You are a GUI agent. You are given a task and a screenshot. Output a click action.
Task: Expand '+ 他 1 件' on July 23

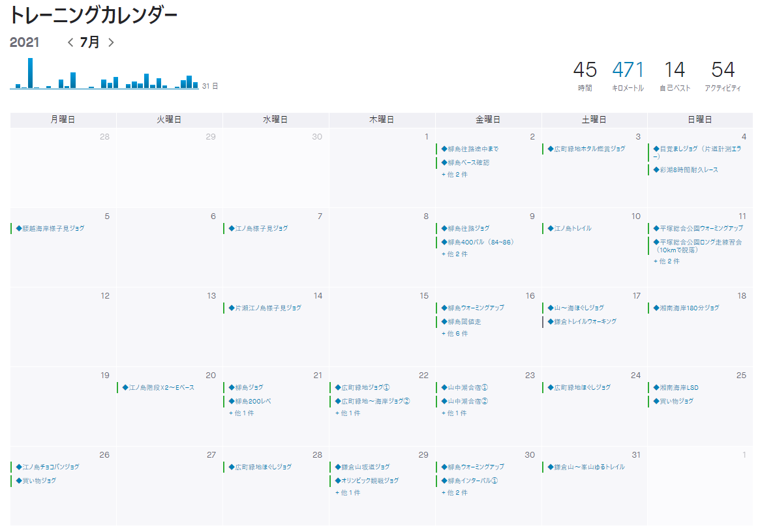click(x=454, y=413)
